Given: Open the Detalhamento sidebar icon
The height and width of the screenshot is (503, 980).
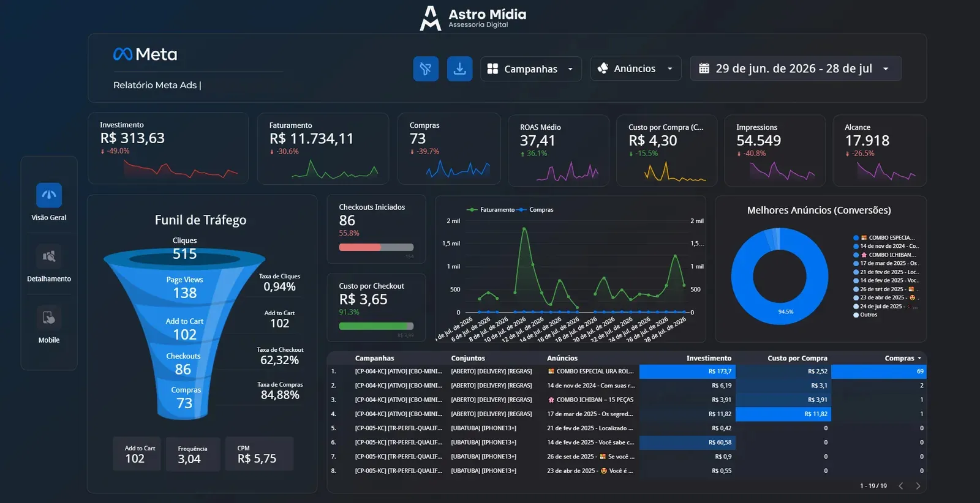Looking at the screenshot, I should (49, 256).
